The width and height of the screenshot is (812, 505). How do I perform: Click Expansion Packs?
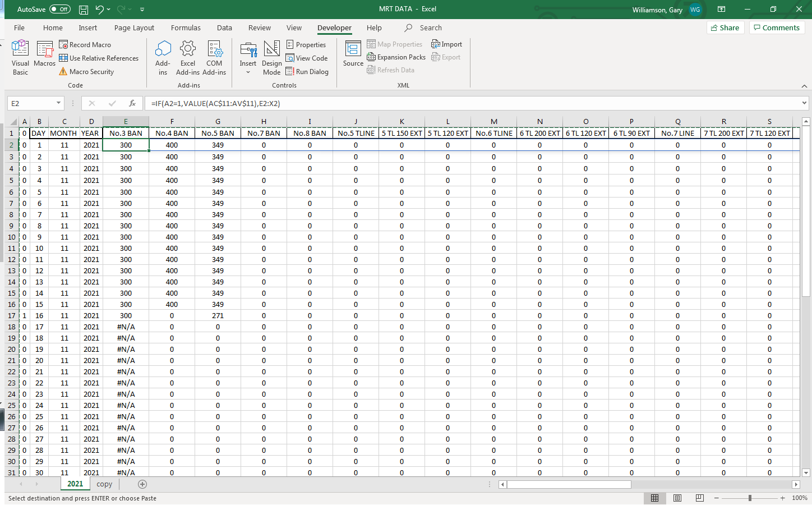(x=396, y=57)
